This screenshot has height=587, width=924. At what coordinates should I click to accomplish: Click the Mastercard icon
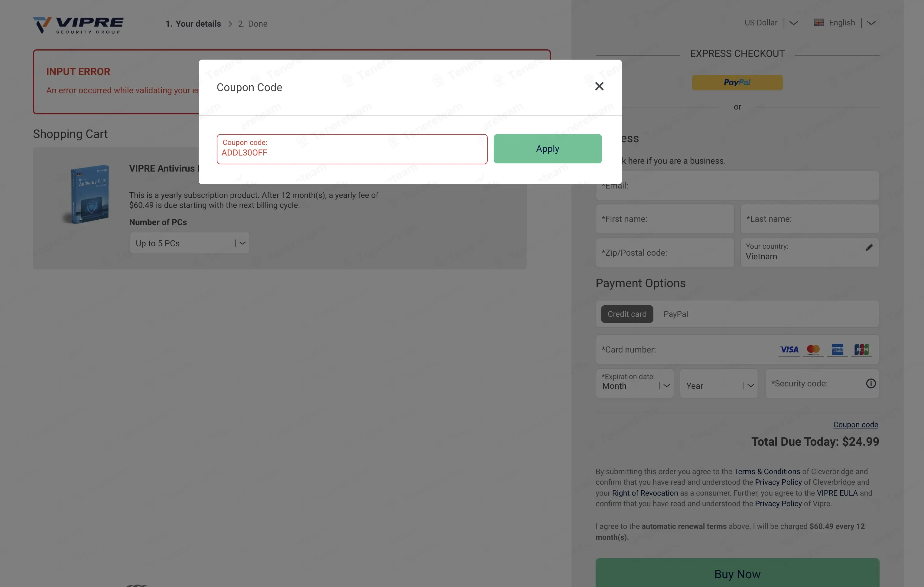click(813, 350)
